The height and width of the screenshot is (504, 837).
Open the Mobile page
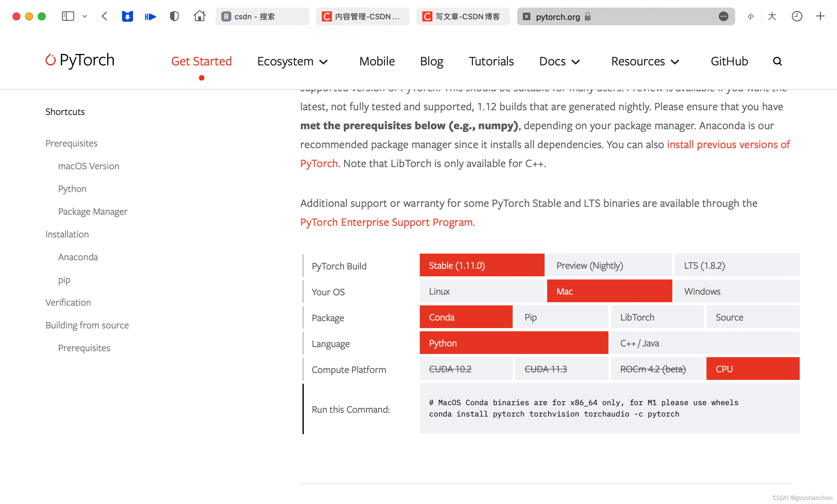coord(377,62)
